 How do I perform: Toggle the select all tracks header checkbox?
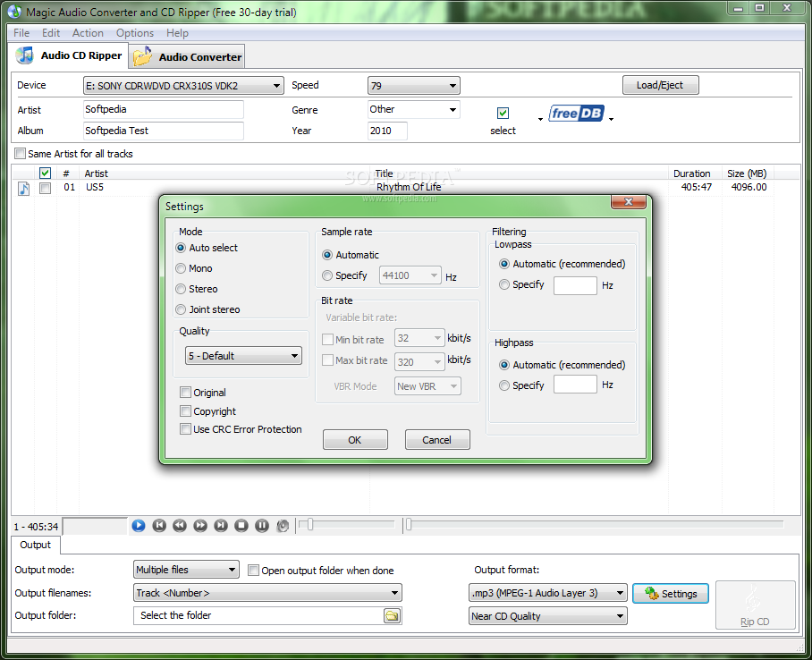click(x=45, y=173)
